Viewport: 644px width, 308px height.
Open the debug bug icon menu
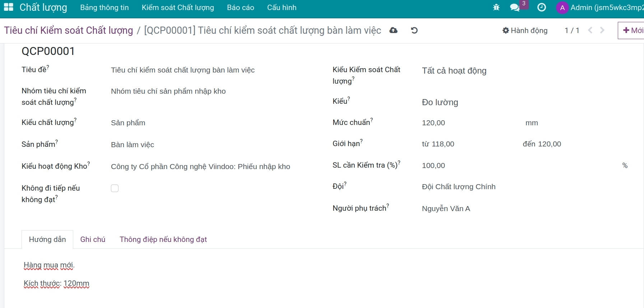(x=496, y=8)
